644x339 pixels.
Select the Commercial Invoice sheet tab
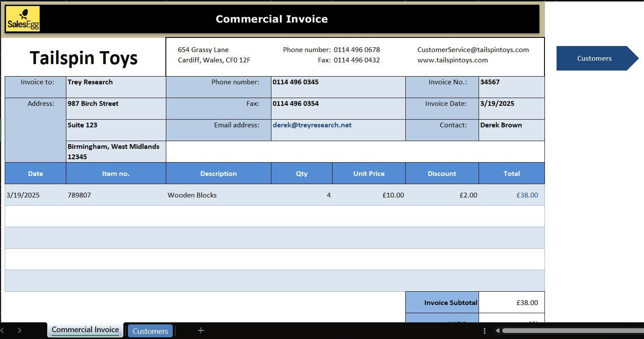[85, 330]
